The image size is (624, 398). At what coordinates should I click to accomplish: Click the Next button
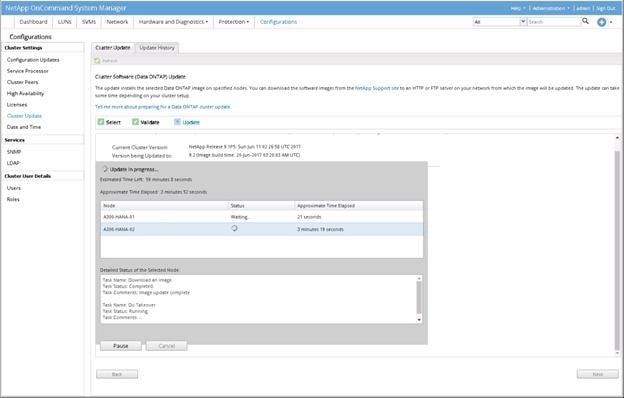597,374
